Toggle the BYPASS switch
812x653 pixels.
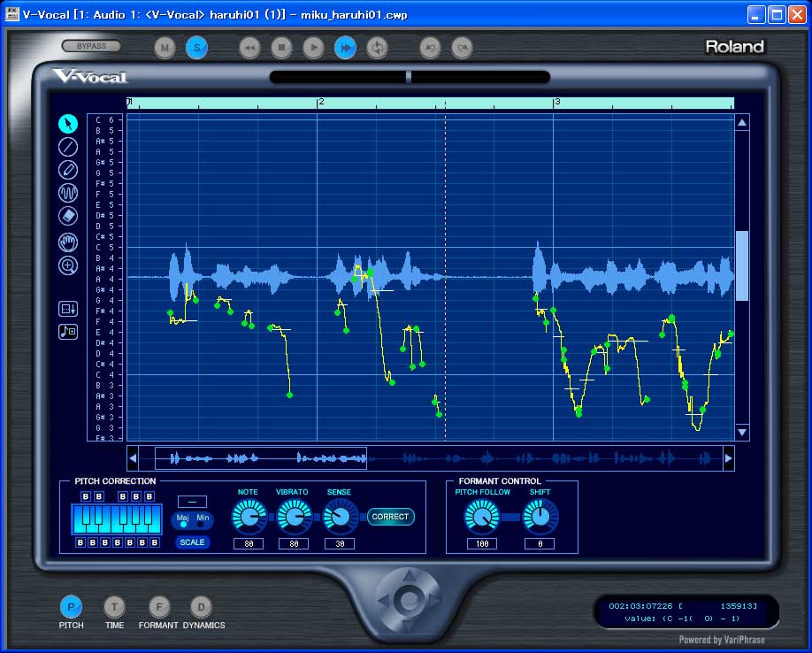coord(91,46)
